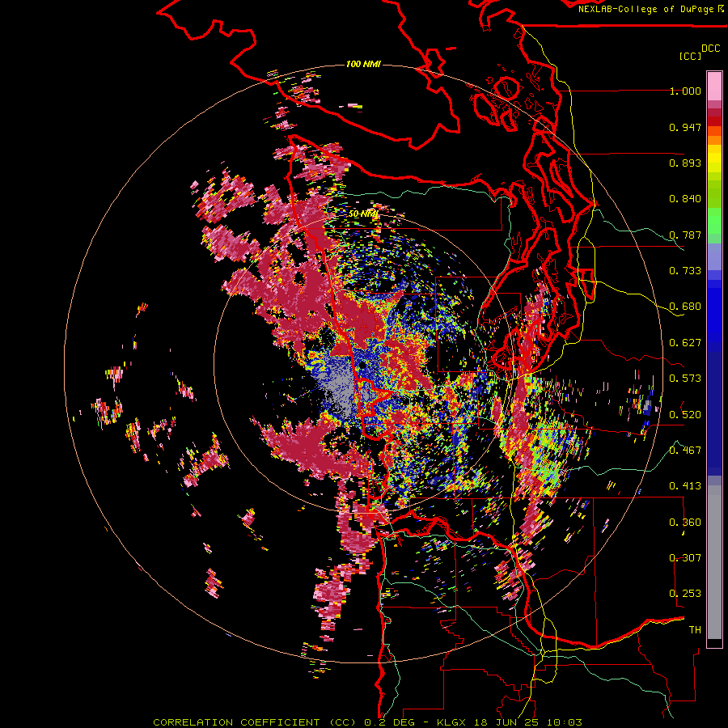
Task: Click the 0.360 legend value
Action: click(685, 523)
